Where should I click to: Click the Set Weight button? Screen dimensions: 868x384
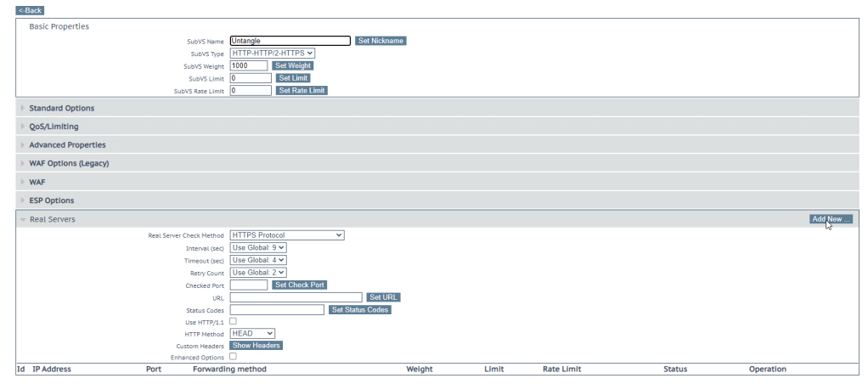coord(292,65)
